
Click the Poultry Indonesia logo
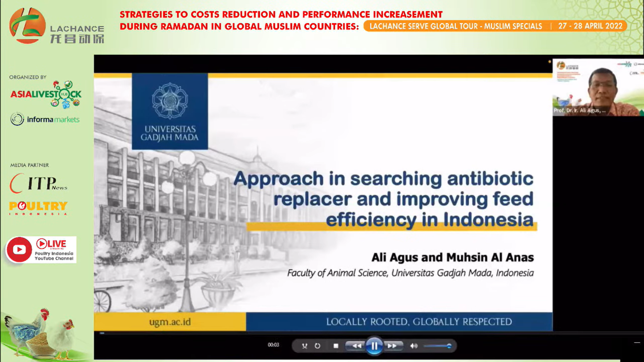(x=38, y=207)
